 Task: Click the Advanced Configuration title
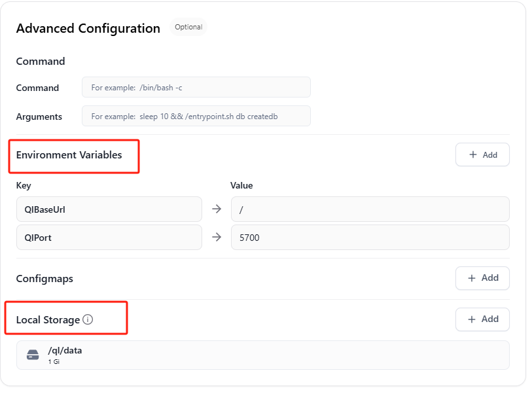pos(88,29)
